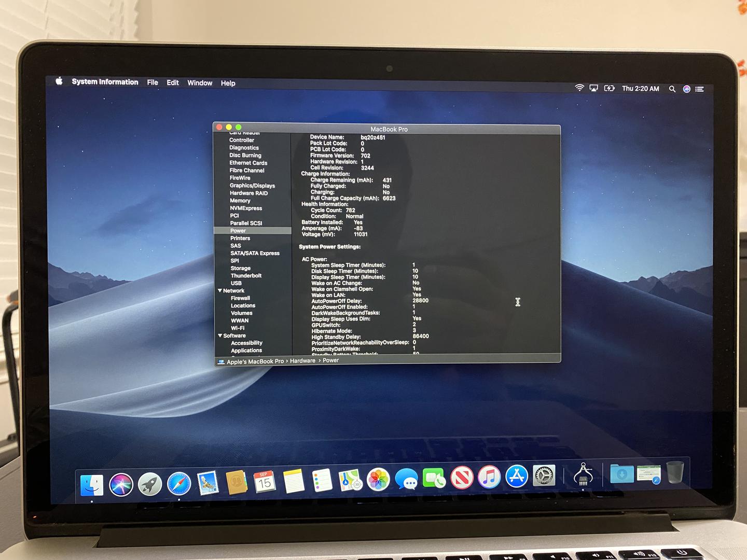Select Diagnostics in sidebar
The height and width of the screenshot is (560, 747).
click(x=244, y=148)
